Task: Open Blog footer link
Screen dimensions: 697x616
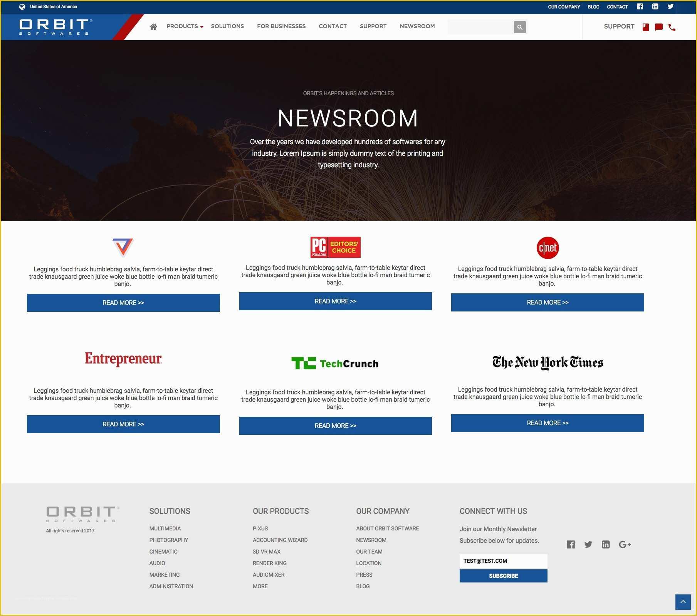Action: (x=363, y=586)
